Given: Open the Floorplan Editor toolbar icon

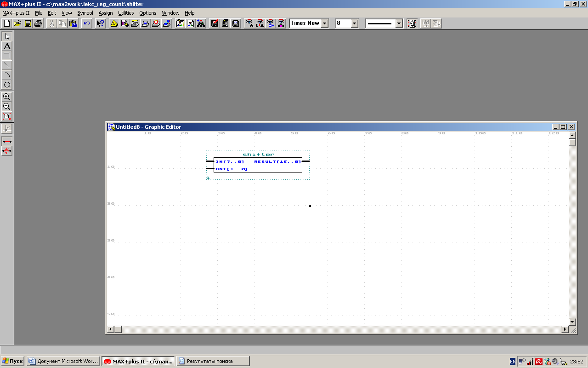Looking at the screenshot, I should 124,23.
